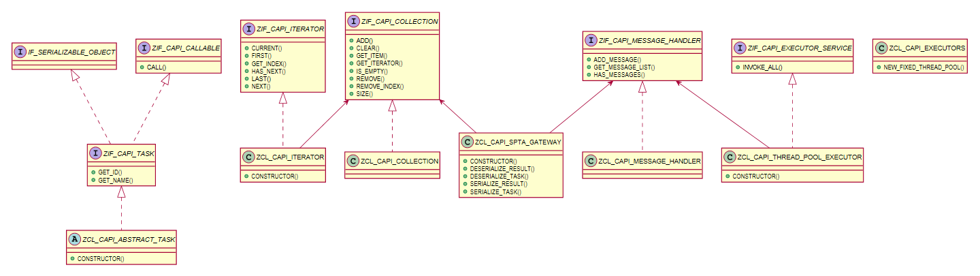The width and height of the screenshot is (980, 276).
Task: Click the ZCL_CAPI_ABSTRACT_TASK abstract class icon
Action: point(76,239)
